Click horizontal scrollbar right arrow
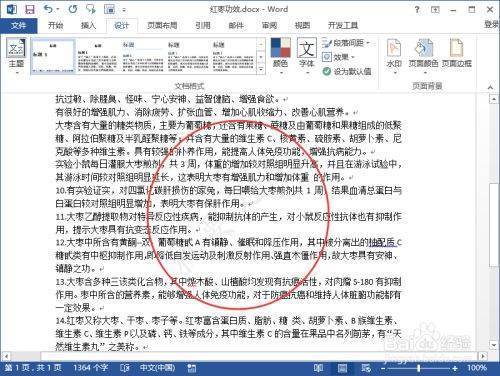The width and height of the screenshot is (500, 376). tap(483, 356)
